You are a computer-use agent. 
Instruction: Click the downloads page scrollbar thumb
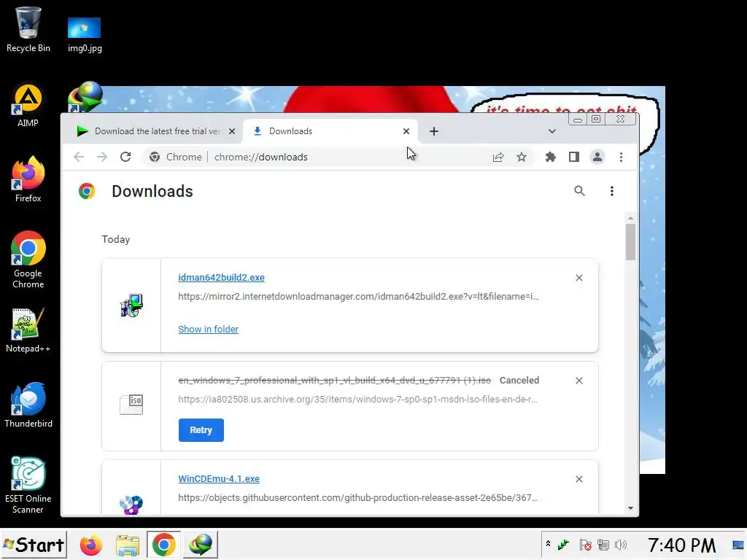tap(630, 242)
